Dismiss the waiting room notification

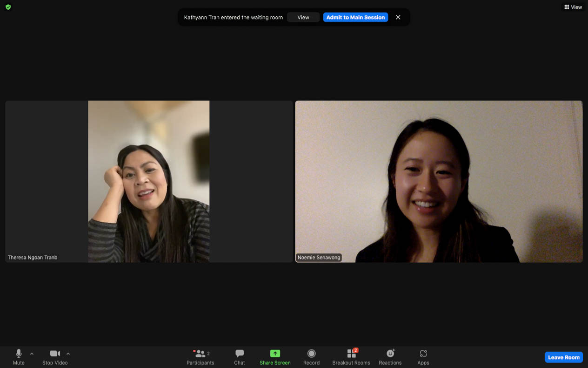(x=398, y=17)
